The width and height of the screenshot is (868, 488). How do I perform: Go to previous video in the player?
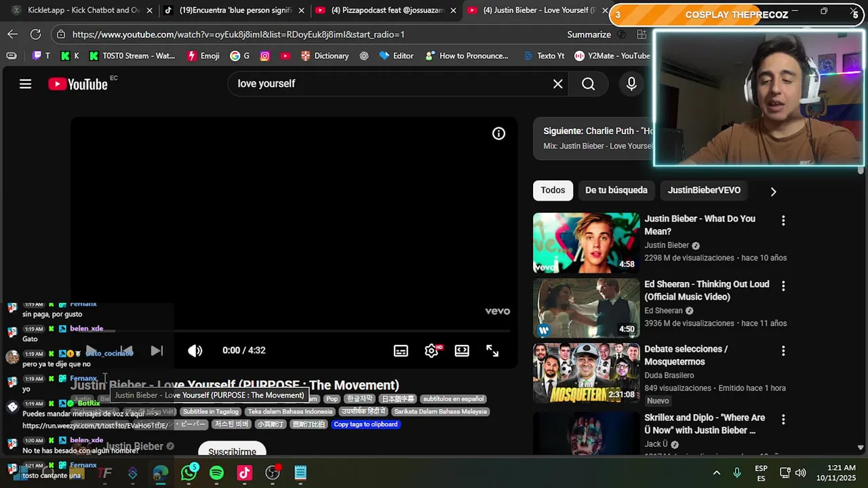[126, 350]
